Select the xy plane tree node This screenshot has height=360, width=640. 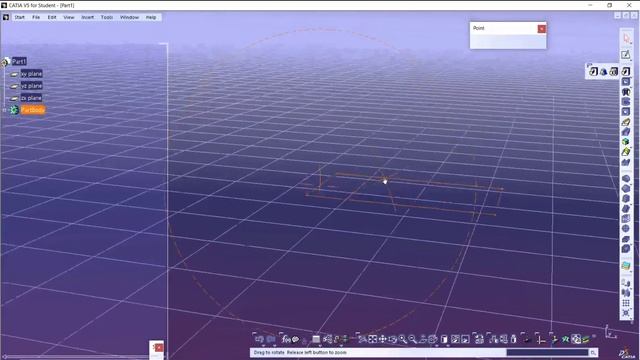(x=31, y=74)
